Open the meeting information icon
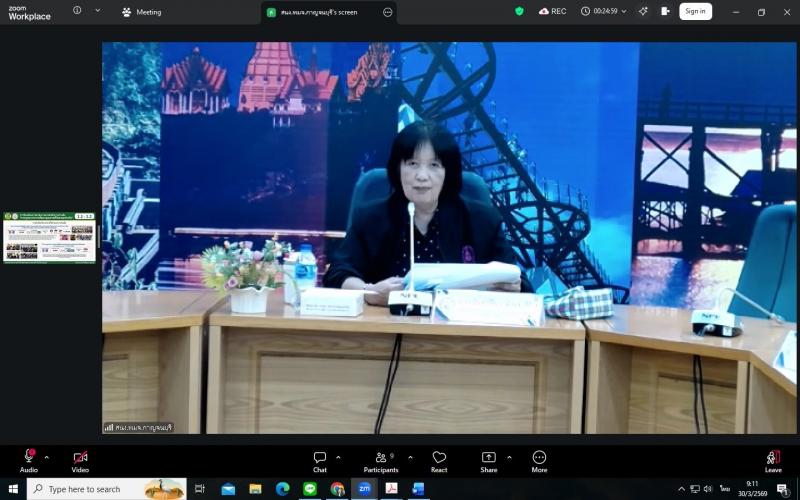The height and width of the screenshot is (500, 800). (77, 10)
